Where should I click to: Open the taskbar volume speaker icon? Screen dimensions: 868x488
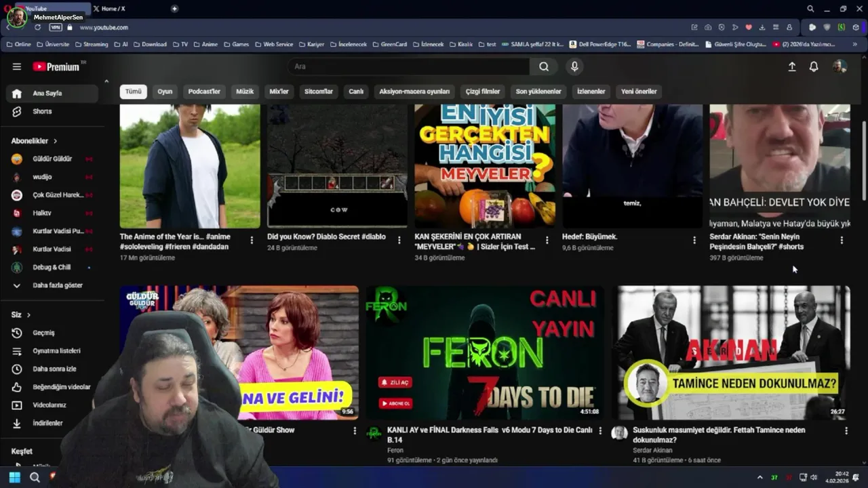click(814, 477)
